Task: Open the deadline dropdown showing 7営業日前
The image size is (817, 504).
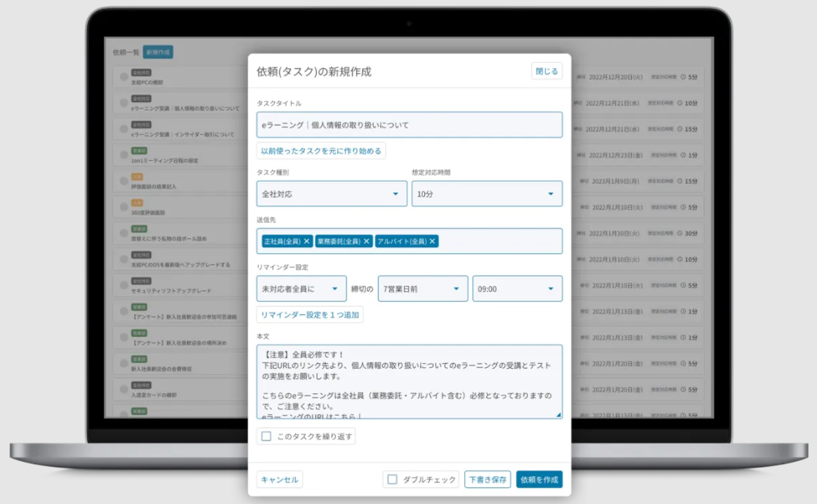Action: [422, 288]
